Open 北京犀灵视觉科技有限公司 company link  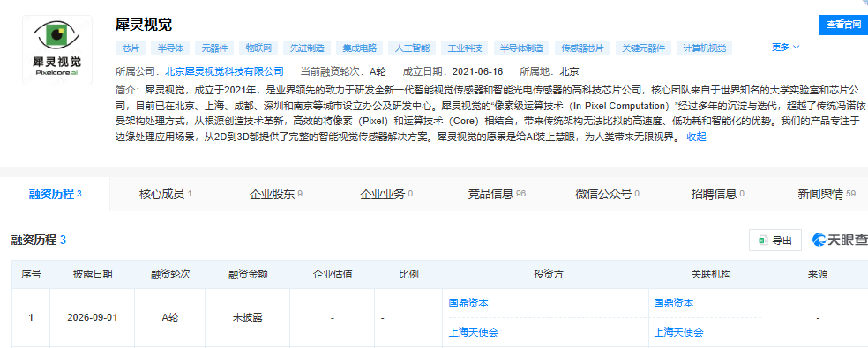pos(224,71)
